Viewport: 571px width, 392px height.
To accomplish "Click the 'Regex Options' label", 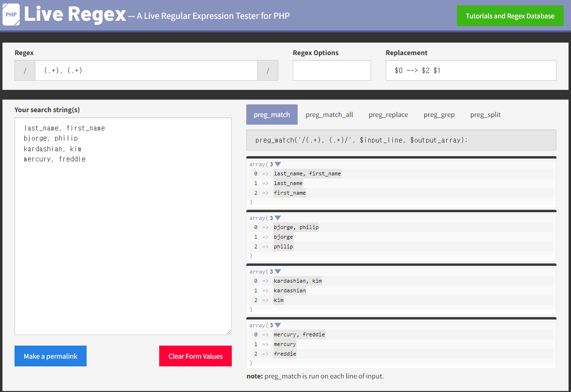I will click(x=316, y=53).
